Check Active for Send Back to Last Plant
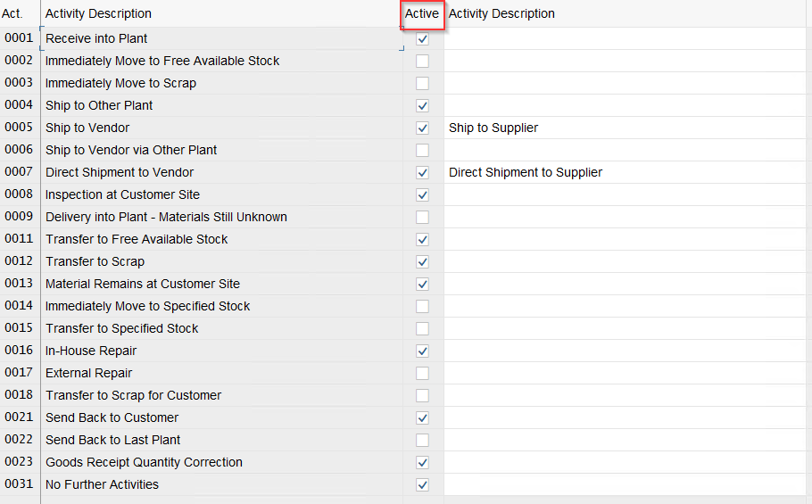Image resolution: width=812 pixels, height=504 pixels. 422,441
